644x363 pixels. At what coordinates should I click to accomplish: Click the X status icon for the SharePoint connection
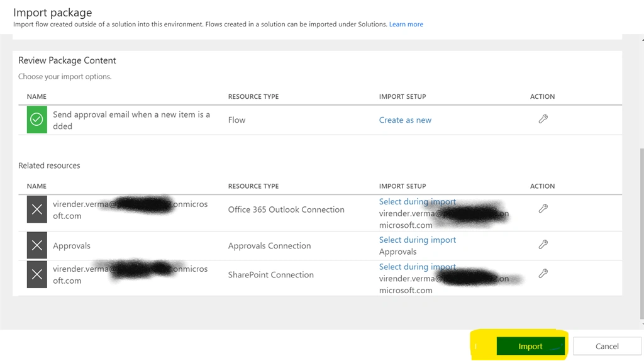pos(37,275)
